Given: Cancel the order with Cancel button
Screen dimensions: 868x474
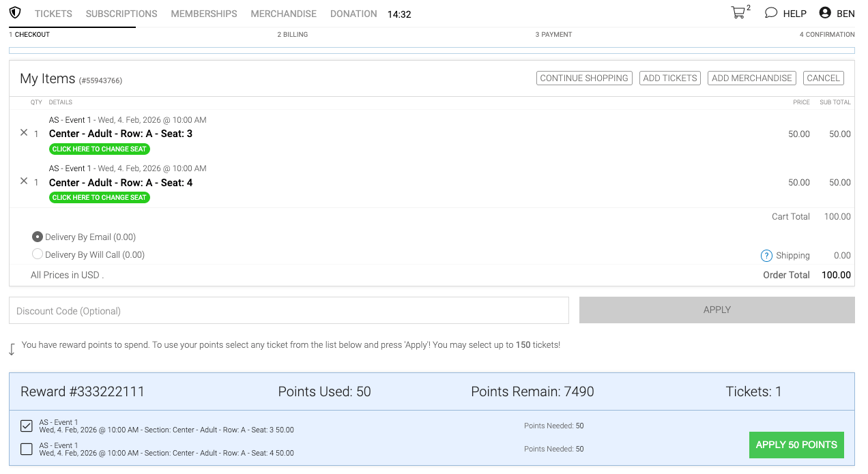Looking at the screenshot, I should (x=824, y=78).
